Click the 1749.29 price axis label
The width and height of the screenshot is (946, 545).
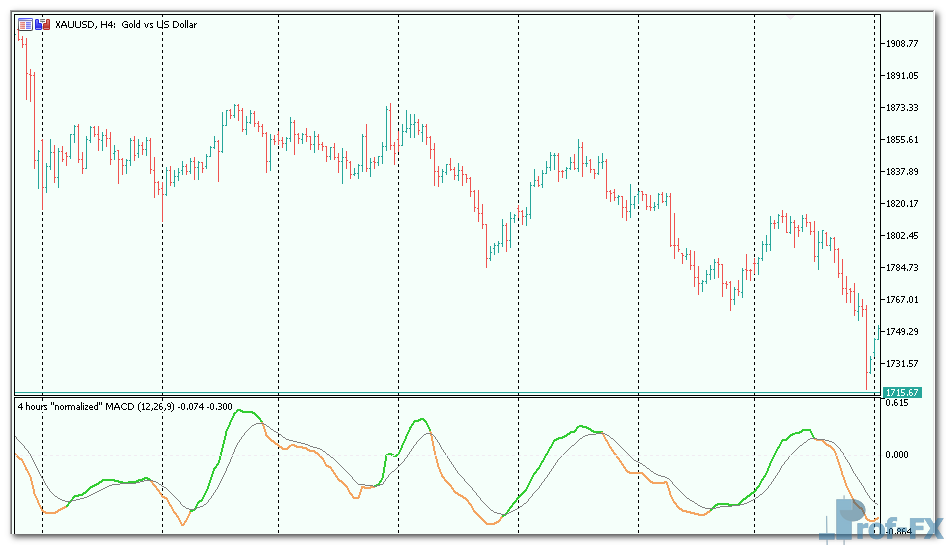point(902,332)
